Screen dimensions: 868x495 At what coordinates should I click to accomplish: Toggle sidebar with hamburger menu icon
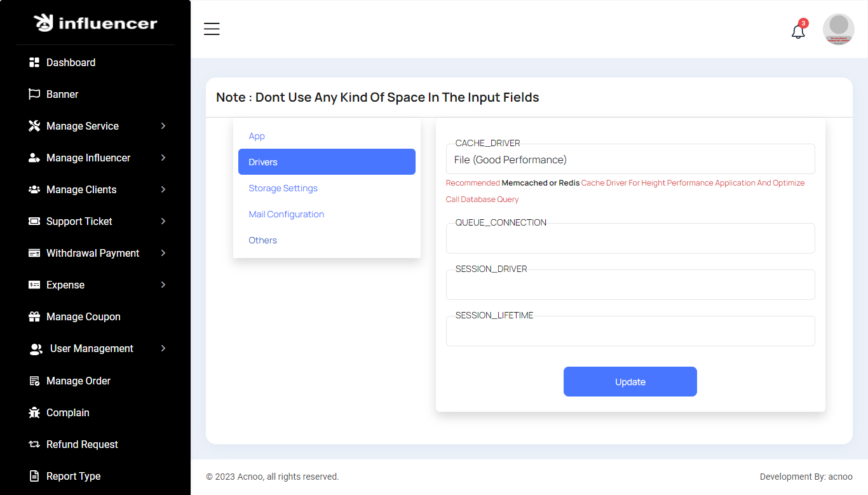click(x=212, y=29)
